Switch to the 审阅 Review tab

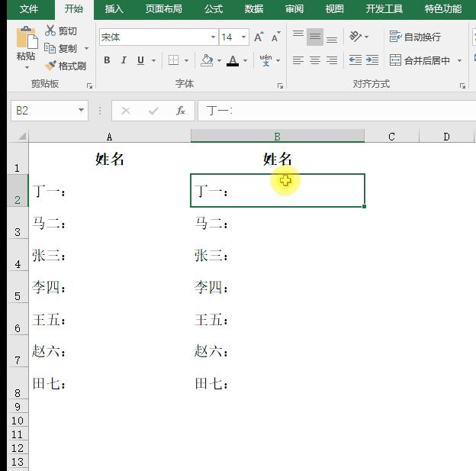click(294, 9)
